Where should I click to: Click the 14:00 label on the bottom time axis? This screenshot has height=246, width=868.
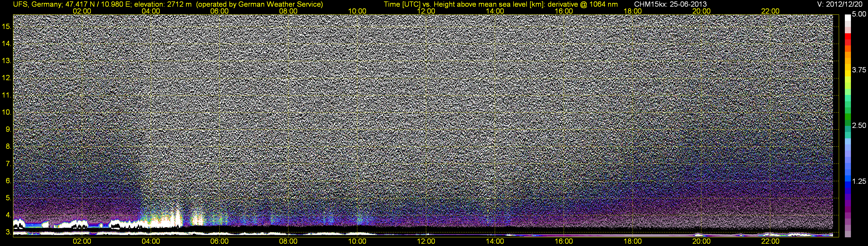click(x=495, y=241)
